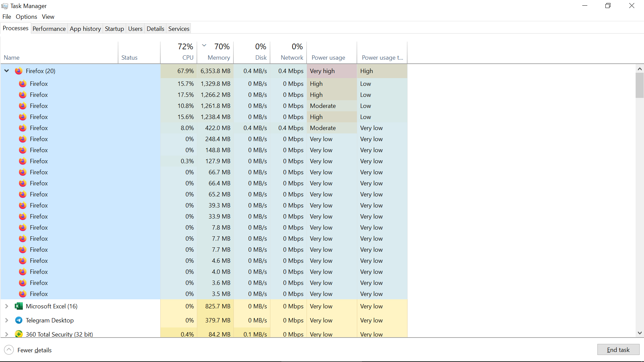Click Firefox icon in the 1,329.8 MB row

(x=22, y=84)
